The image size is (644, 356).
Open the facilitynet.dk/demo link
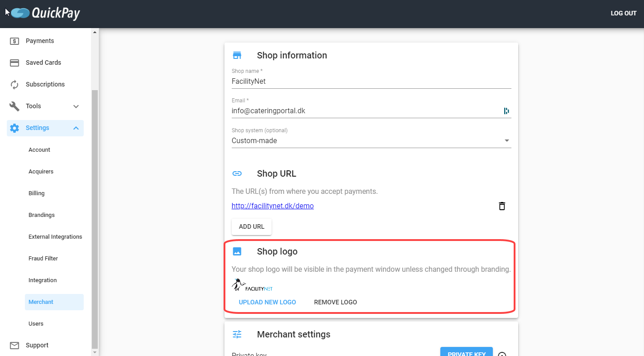point(272,206)
